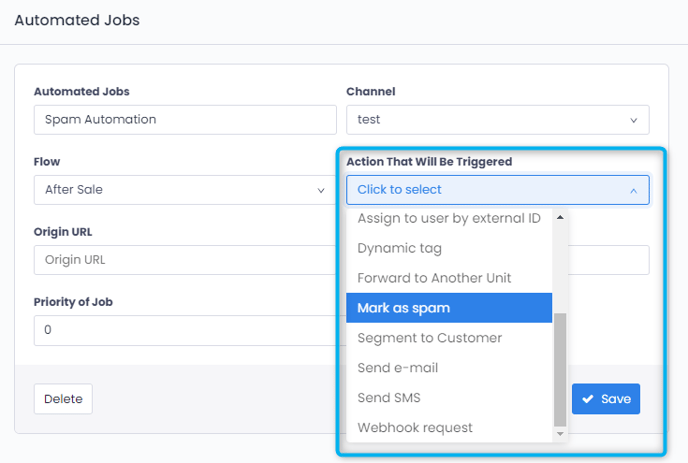Click the Origin URL input field
This screenshot has height=463, width=688.
(x=185, y=260)
